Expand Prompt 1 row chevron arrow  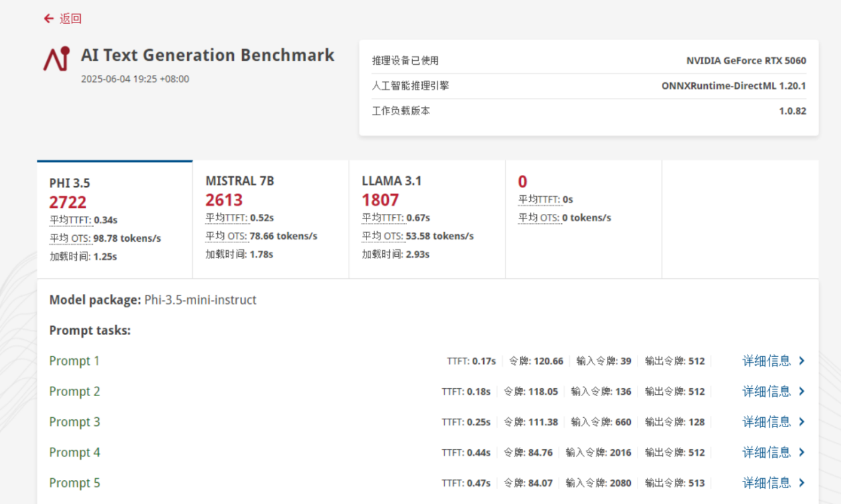coord(801,361)
